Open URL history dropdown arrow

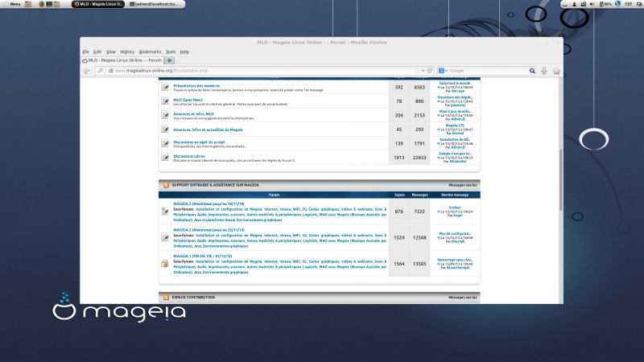click(x=423, y=71)
